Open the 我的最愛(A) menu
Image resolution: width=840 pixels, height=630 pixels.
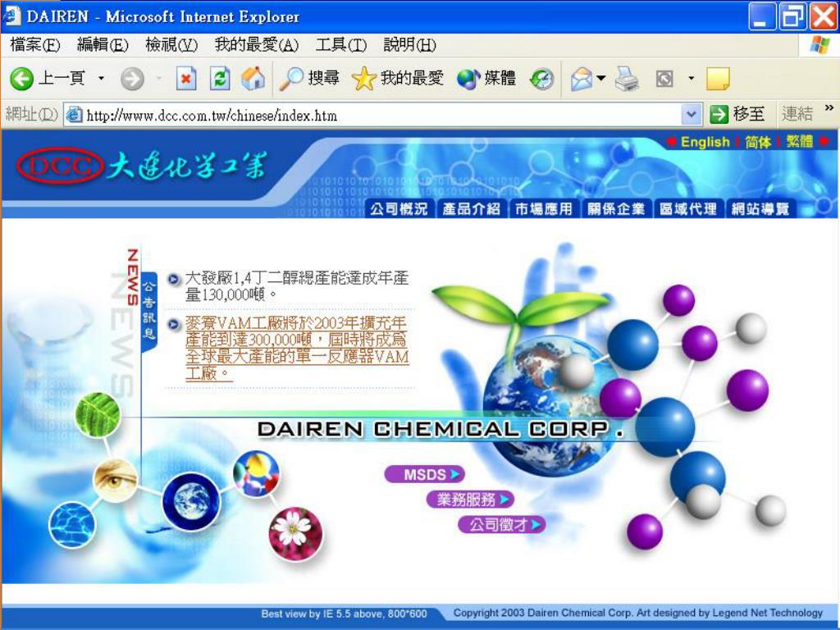[x=256, y=44]
